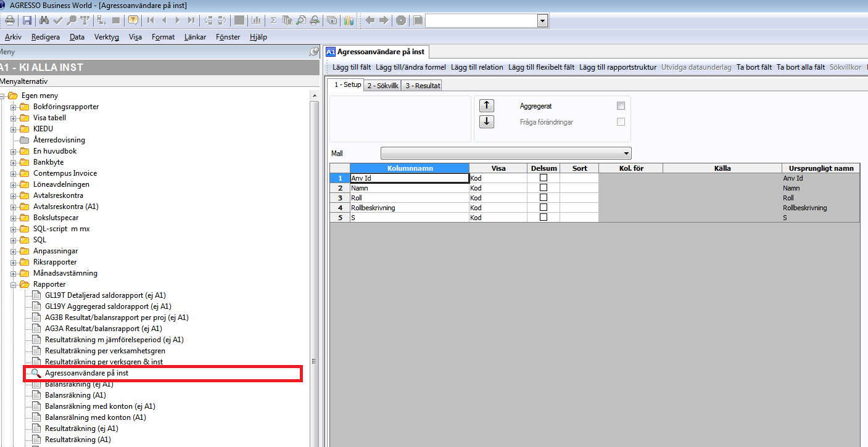Click the copy pages icon in the toolbar
Viewport: 868px width, 447px height.
point(287,20)
